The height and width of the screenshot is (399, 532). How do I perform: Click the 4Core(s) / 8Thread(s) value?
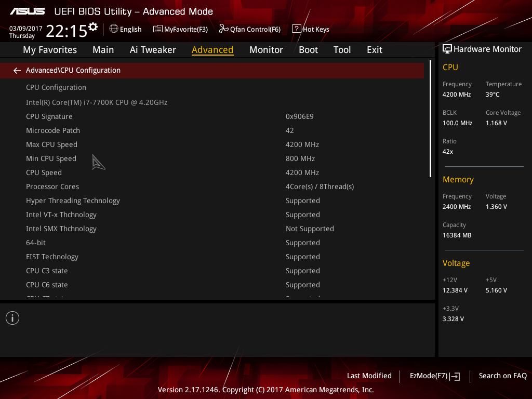(320, 187)
